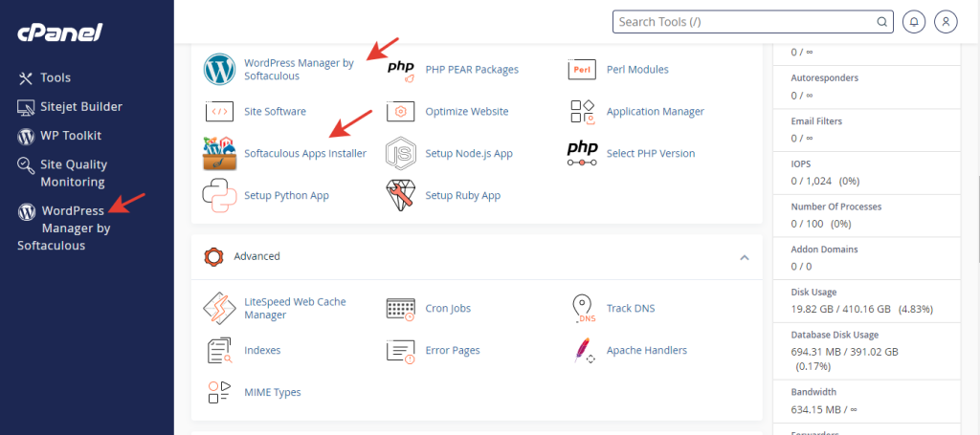The height and width of the screenshot is (435, 980).
Task: Click the Indexes document icon
Action: [x=219, y=351]
